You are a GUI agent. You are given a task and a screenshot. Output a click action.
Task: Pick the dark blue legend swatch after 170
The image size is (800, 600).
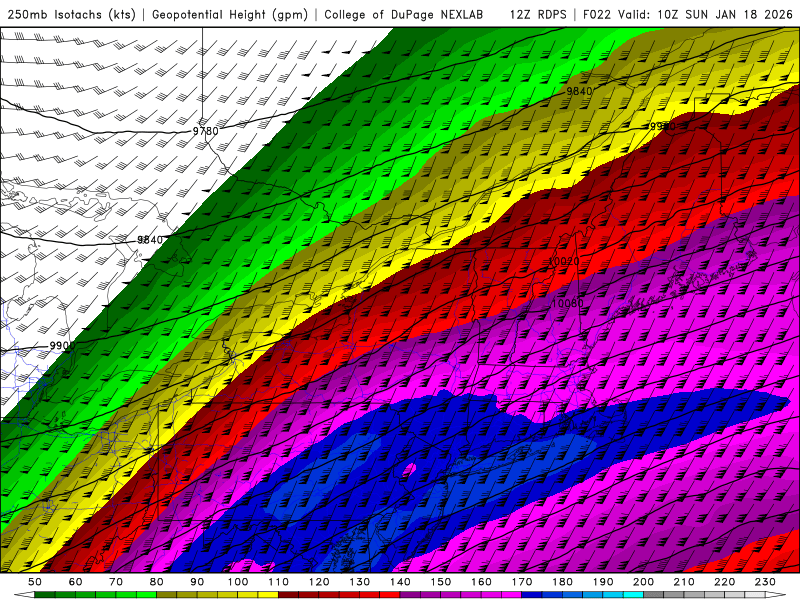click(532, 595)
